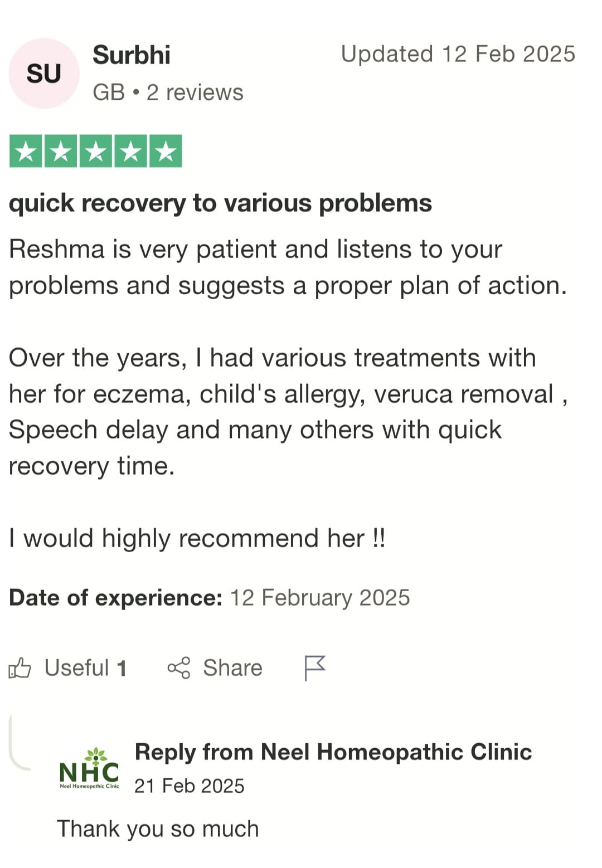Click the fifth green star
Screen dimensions: 602x868
(166, 151)
